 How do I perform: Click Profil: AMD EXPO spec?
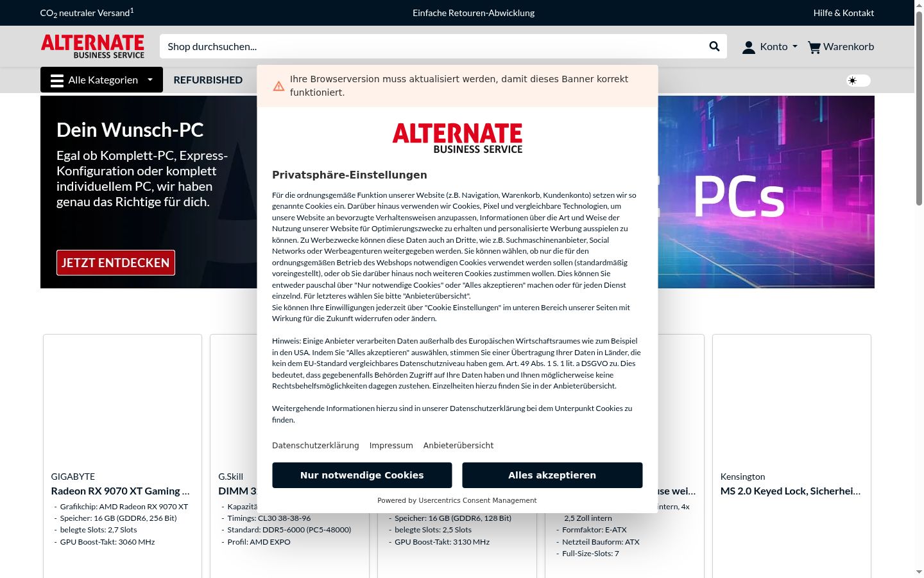tap(259, 542)
